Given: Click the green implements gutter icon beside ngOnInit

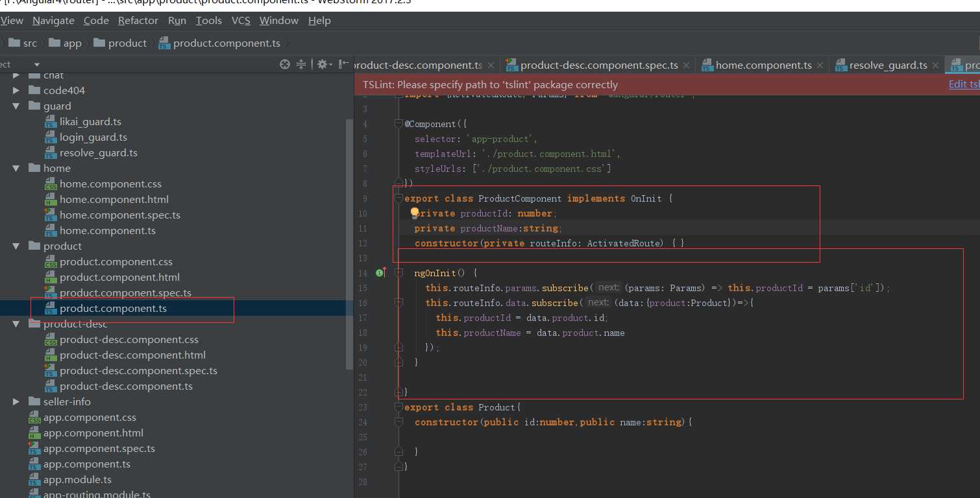Looking at the screenshot, I should 380,273.
